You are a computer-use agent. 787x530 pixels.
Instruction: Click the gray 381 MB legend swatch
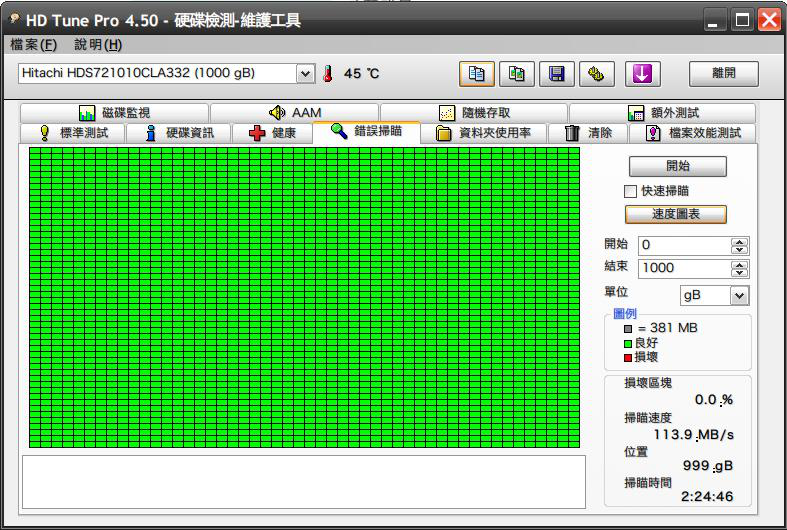[x=628, y=329]
